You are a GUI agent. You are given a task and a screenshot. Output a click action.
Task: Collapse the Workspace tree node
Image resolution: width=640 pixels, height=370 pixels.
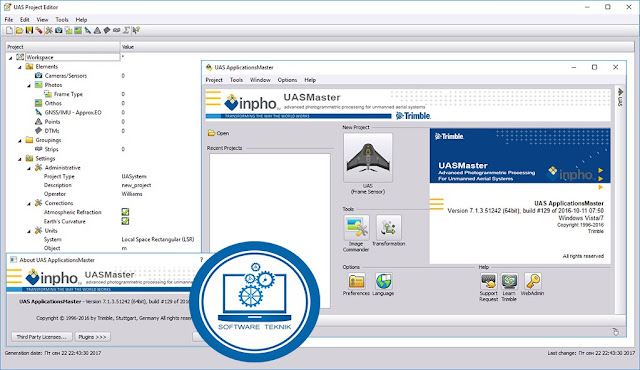(x=11, y=58)
